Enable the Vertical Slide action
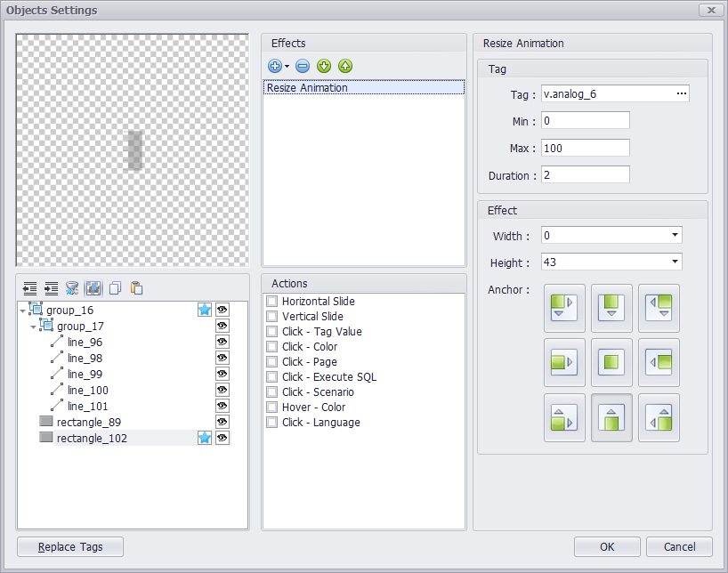 click(x=272, y=317)
